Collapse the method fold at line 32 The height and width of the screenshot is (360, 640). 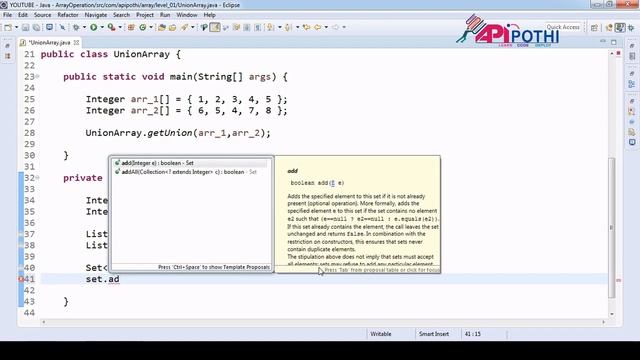point(37,178)
